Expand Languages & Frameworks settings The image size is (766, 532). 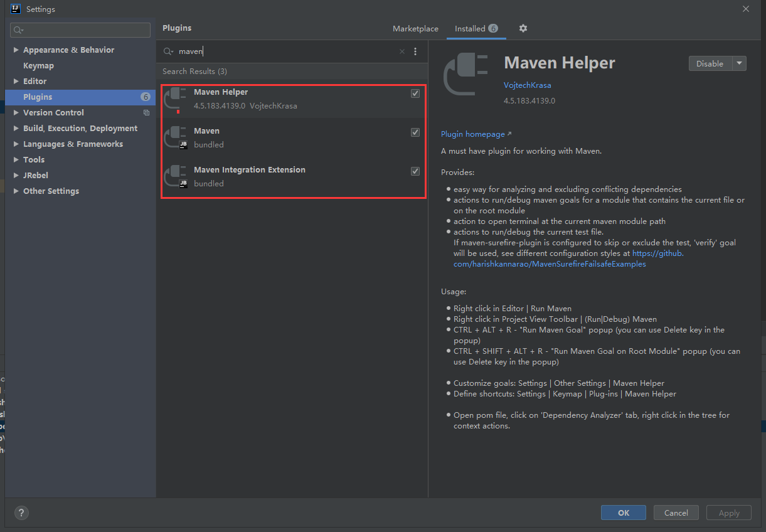[16, 144]
